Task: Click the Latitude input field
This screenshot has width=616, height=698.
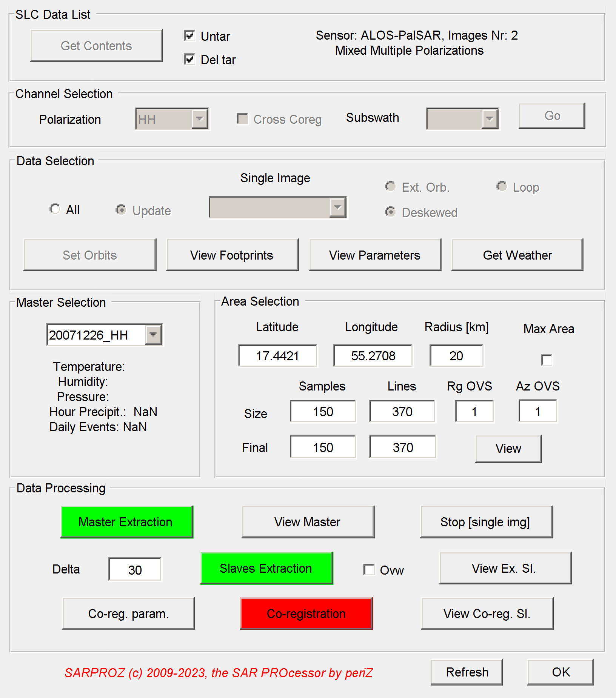Action: [277, 355]
